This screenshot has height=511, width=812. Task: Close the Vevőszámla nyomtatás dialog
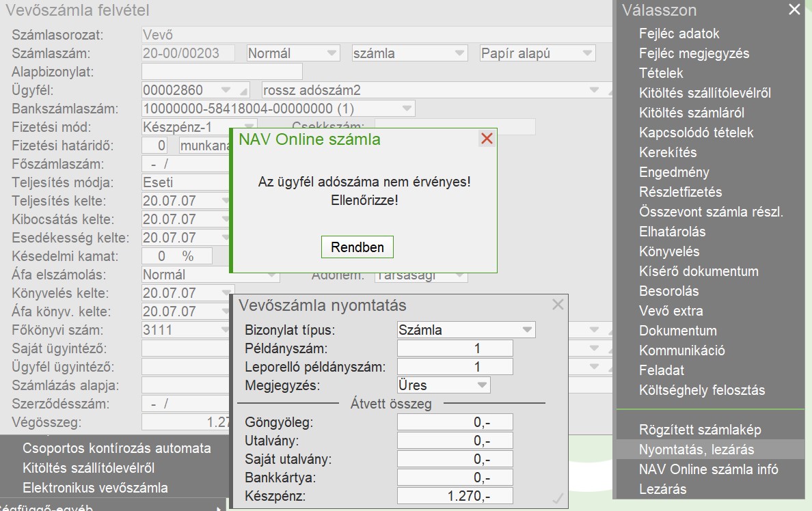coord(558,305)
